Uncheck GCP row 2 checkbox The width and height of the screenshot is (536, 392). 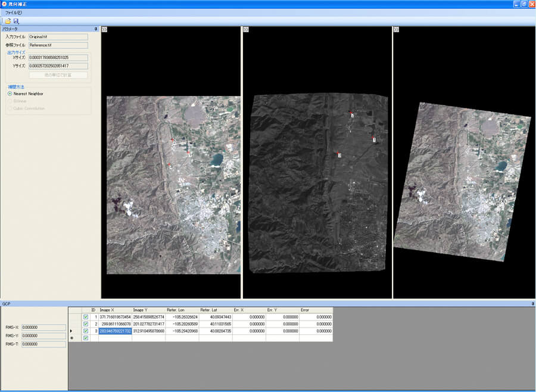(x=86, y=323)
